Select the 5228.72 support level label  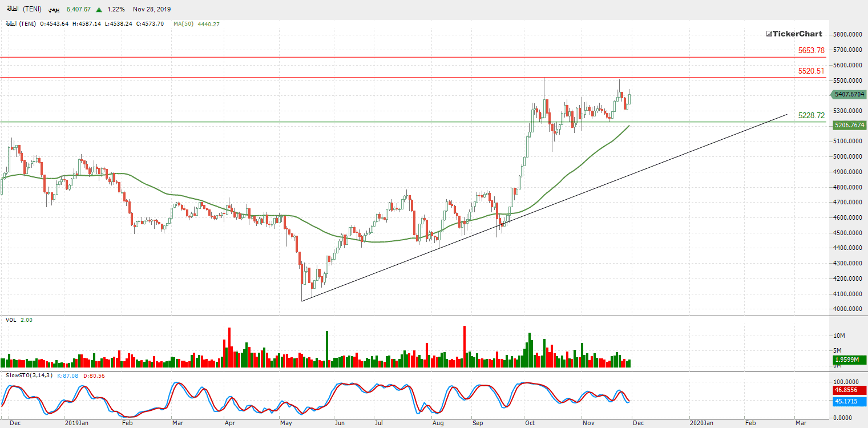[x=811, y=115]
